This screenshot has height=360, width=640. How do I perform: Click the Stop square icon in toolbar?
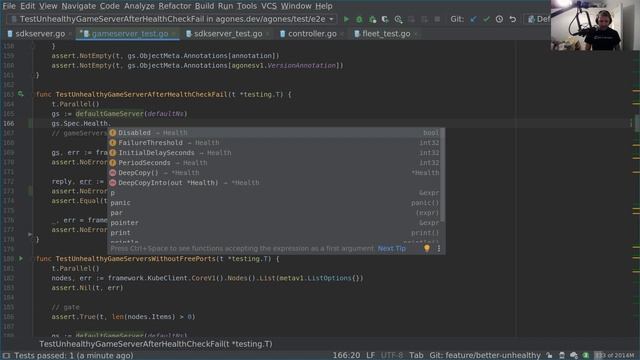click(437, 19)
